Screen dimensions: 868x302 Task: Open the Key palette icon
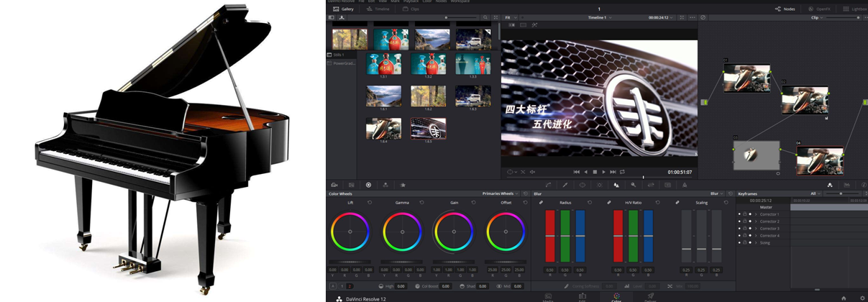(633, 185)
